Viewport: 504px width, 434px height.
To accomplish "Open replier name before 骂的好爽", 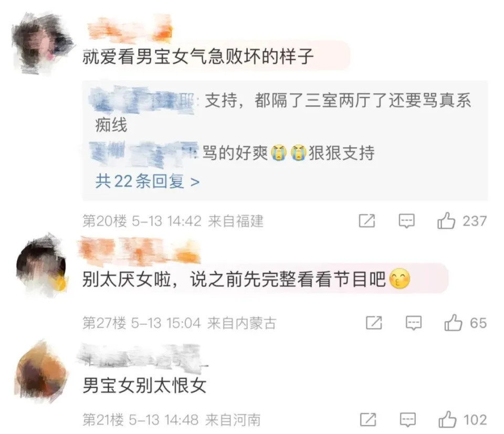I will pos(143,154).
